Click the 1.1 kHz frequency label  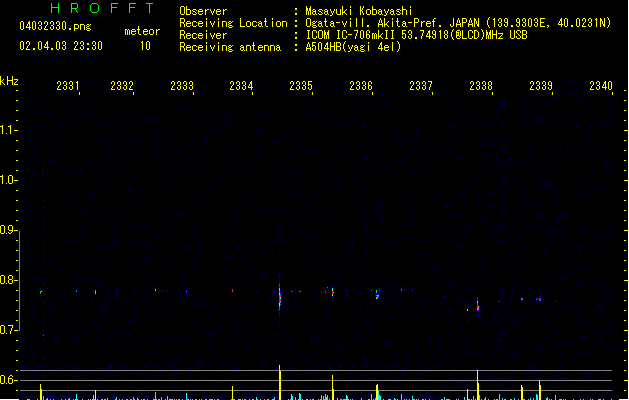7,130
